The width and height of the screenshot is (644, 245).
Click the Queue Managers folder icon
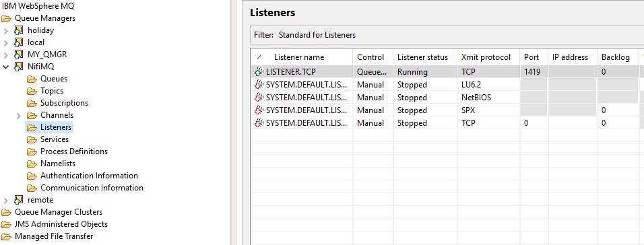[x=6, y=18]
